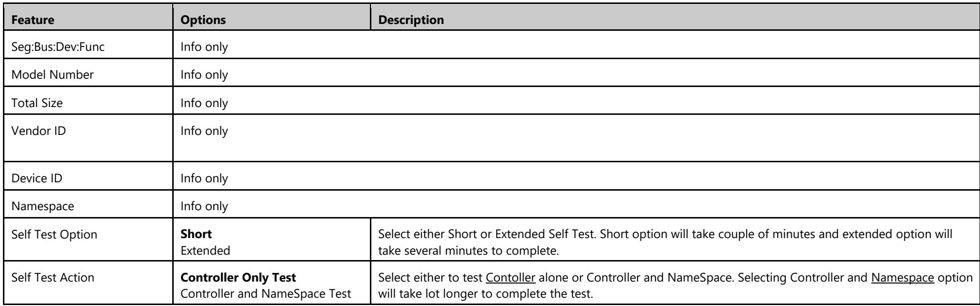Click Info only beside Model Number
This screenshot has height=306, width=980.
pyautogui.click(x=204, y=76)
